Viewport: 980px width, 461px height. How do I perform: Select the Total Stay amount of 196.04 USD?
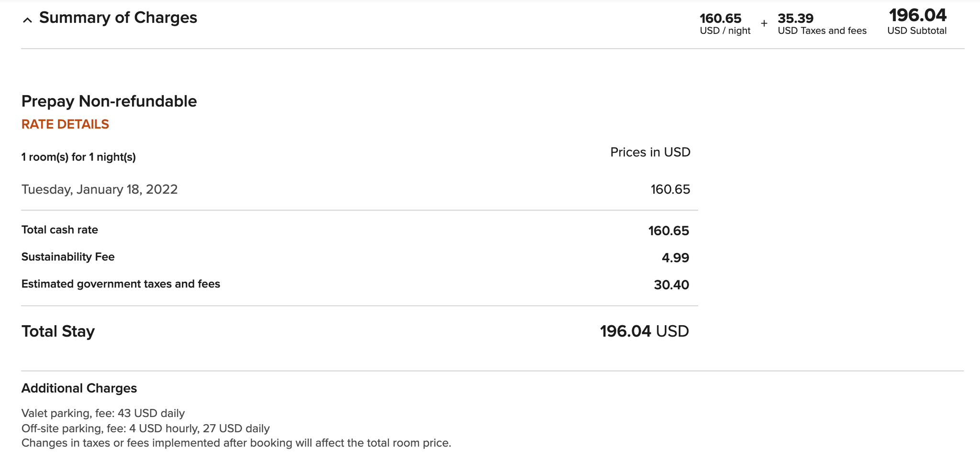coord(644,330)
